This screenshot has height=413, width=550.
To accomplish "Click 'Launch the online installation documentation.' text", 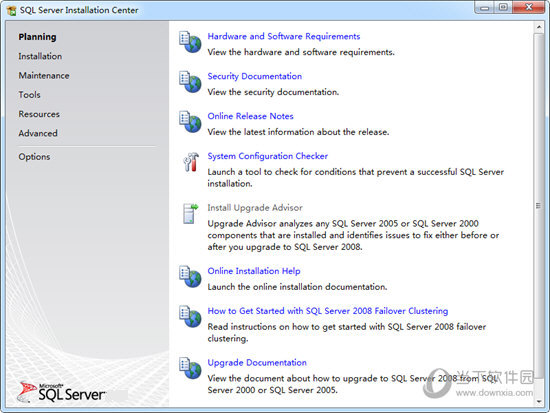I will click(297, 287).
